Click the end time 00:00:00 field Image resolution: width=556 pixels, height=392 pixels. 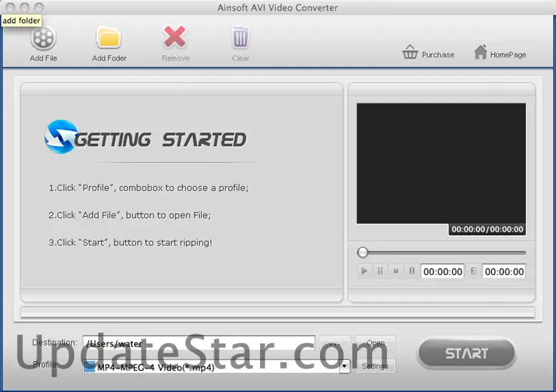tap(504, 272)
